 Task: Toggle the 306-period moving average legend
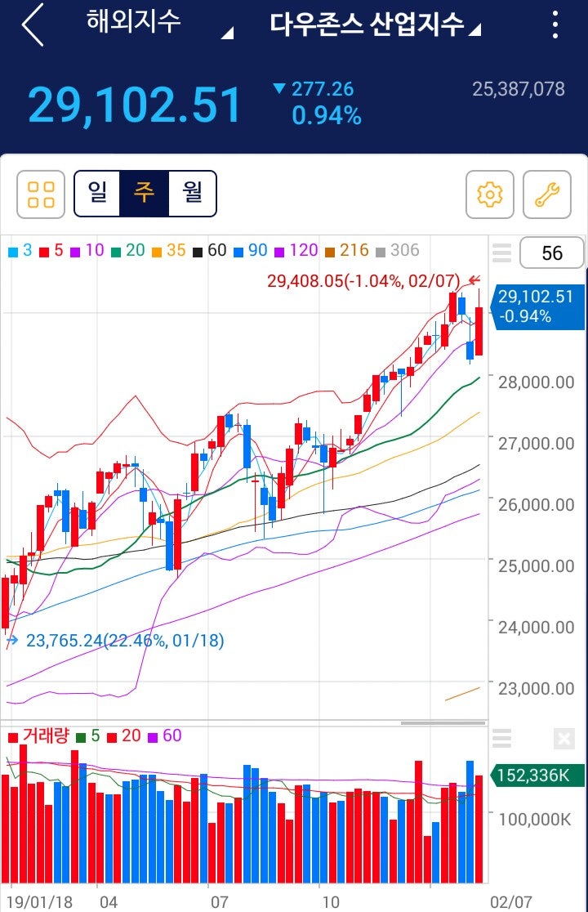coord(398,251)
